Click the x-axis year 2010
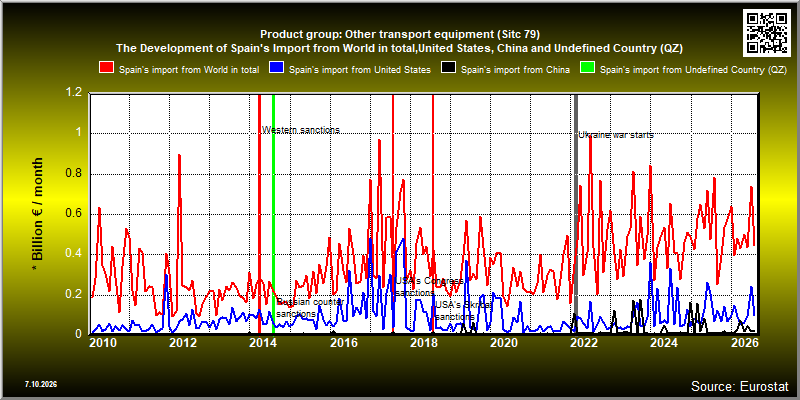Screen dimensions: 800x400 104,343
